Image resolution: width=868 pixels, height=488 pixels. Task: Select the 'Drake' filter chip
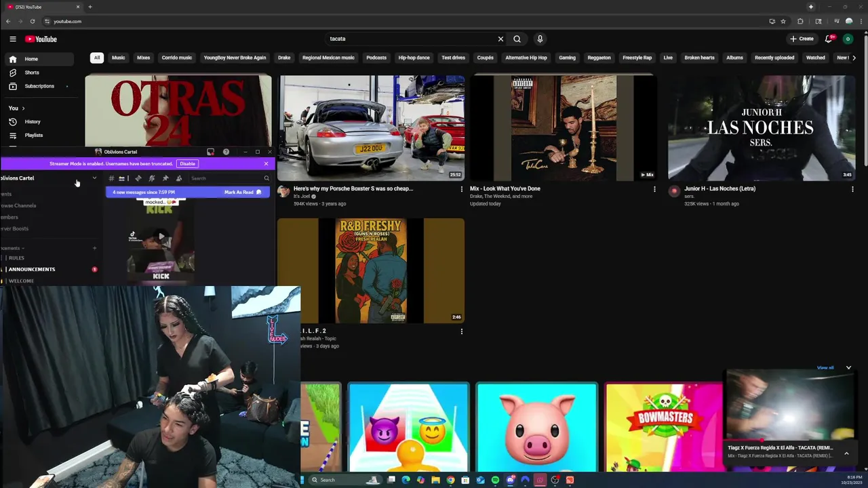[x=284, y=58]
